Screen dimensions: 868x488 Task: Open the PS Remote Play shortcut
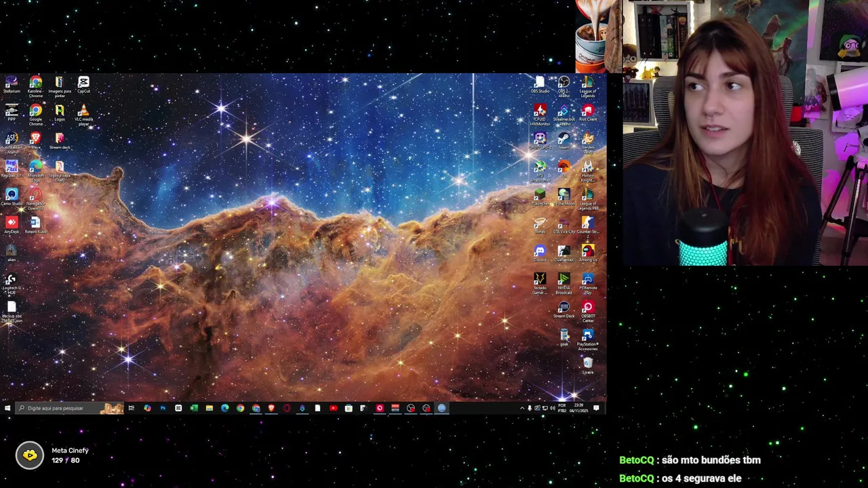tap(588, 284)
